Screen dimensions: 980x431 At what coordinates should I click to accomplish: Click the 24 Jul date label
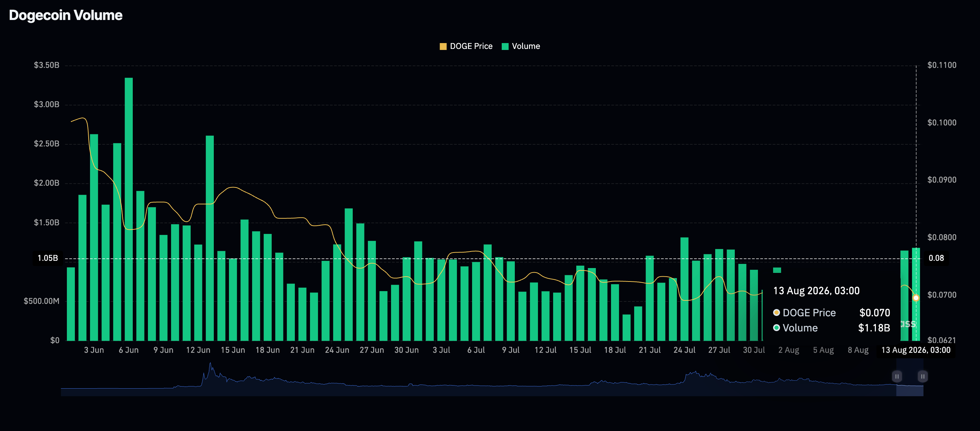click(x=684, y=350)
